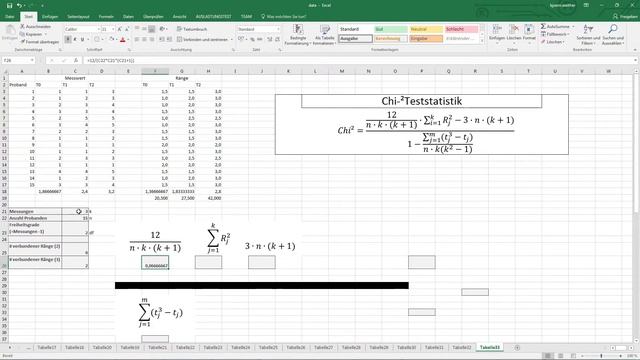The width and height of the screenshot is (640, 360).
Task: Click the Save icon in quick access toolbar
Action: click(9, 6)
